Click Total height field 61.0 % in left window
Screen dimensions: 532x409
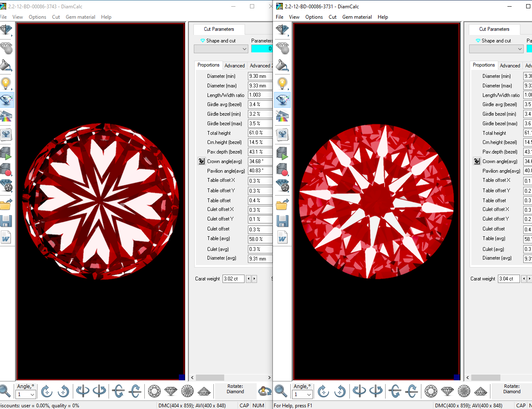260,133
